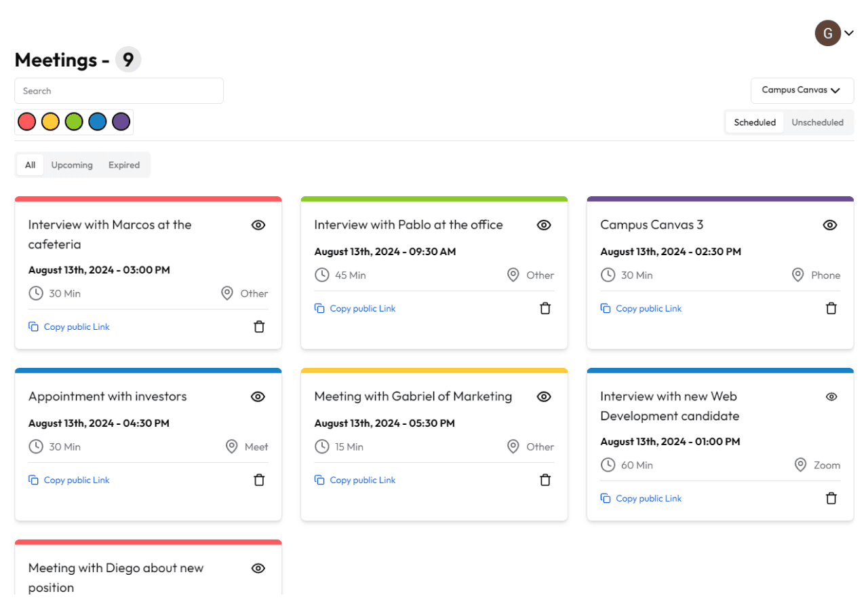868x604 pixels.
Task: Select the Scheduled filter
Action: [754, 122]
